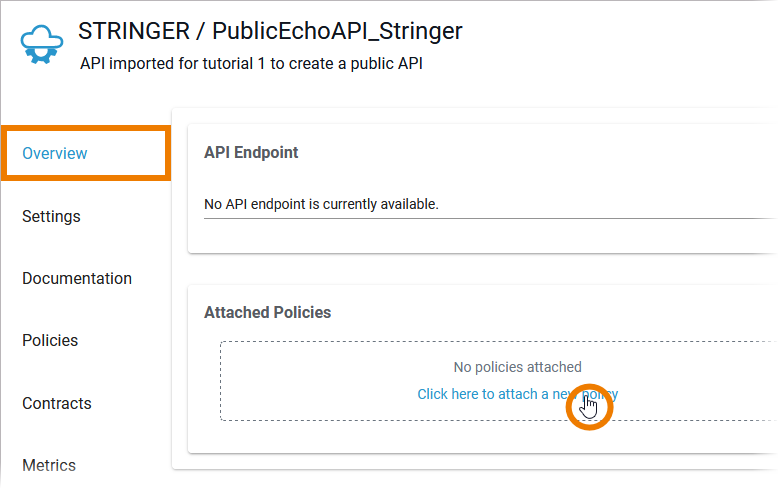Click the API Endpoint section heading
This screenshot has height=489, width=779.
[251, 152]
